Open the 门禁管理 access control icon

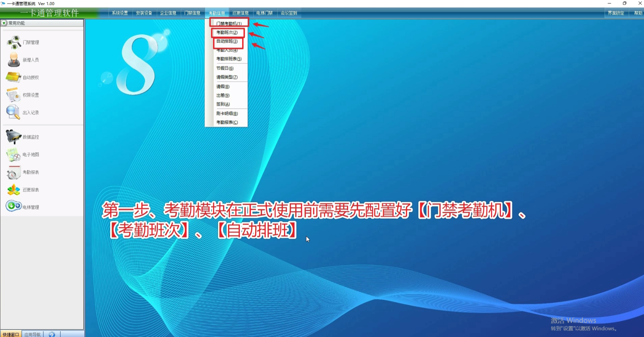14,42
